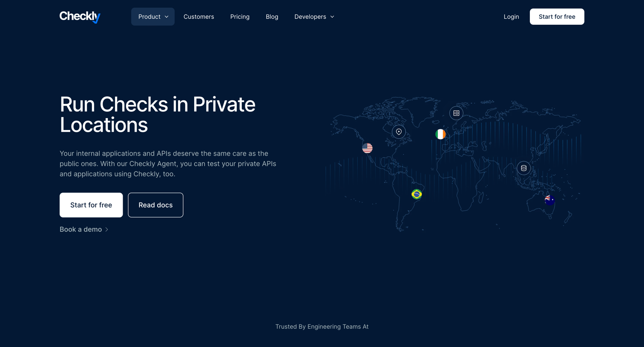This screenshot has width=644, height=347.
Task: Go to the Customers page
Action: [199, 17]
